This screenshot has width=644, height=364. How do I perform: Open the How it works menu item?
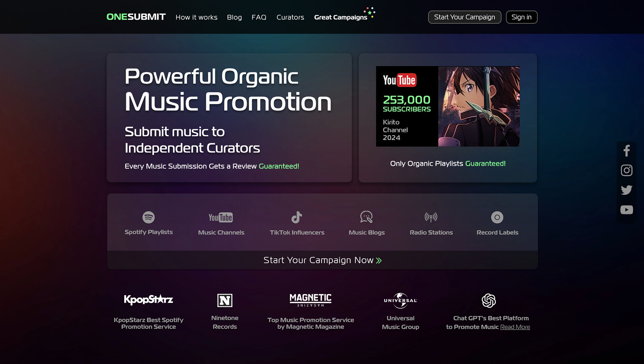[196, 17]
